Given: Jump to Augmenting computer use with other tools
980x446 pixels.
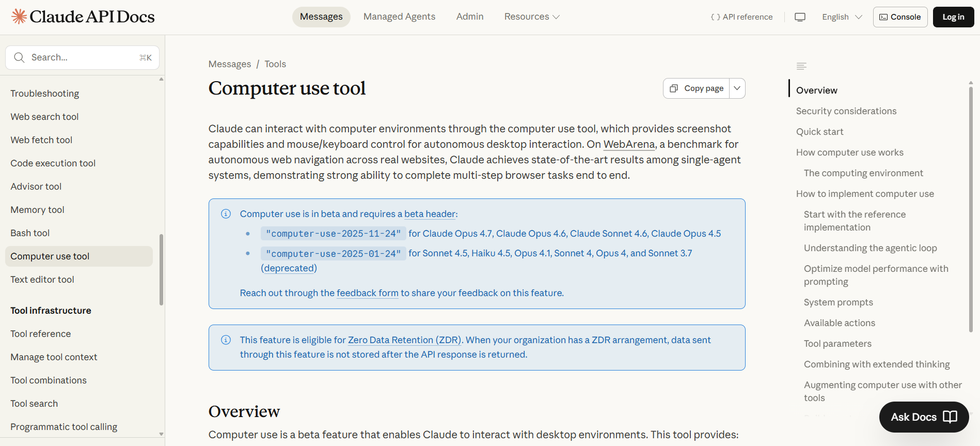Looking at the screenshot, I should (883, 391).
